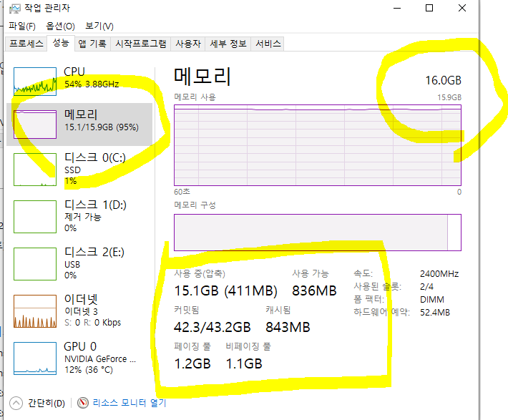Screen dimensions: 508x420
Task: Switch to the 앱 기록 tab
Action: click(x=92, y=44)
